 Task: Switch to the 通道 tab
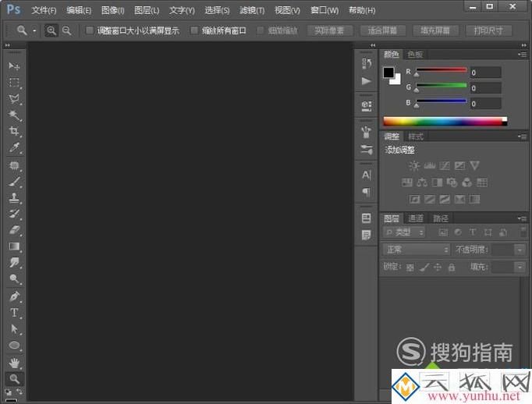[416, 218]
